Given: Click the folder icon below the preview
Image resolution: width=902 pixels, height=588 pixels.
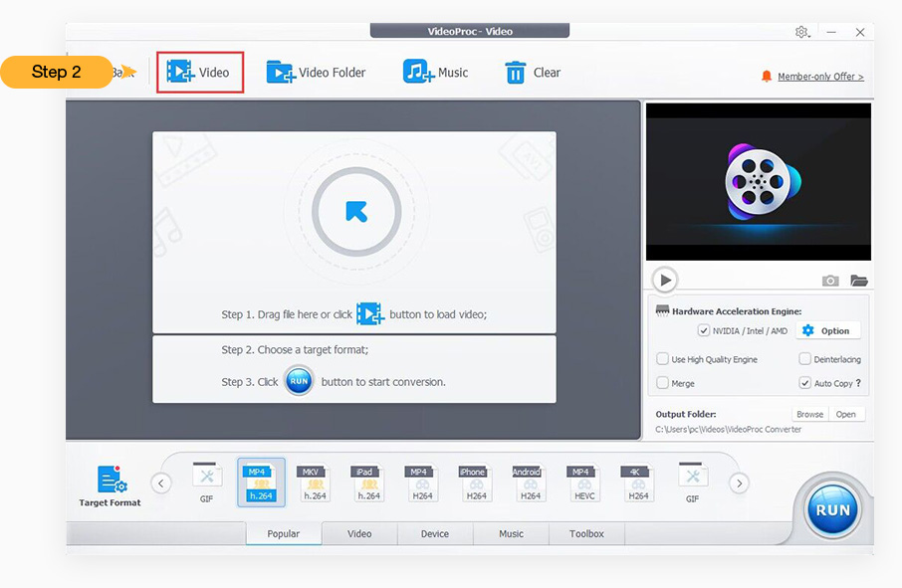Looking at the screenshot, I should (858, 281).
